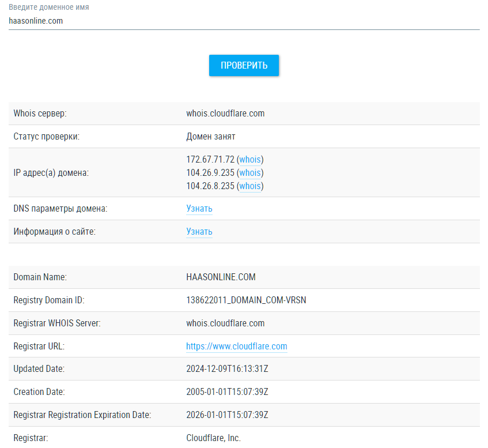Click the Домен занят status text
The height and width of the screenshot is (448, 488).
tap(211, 137)
